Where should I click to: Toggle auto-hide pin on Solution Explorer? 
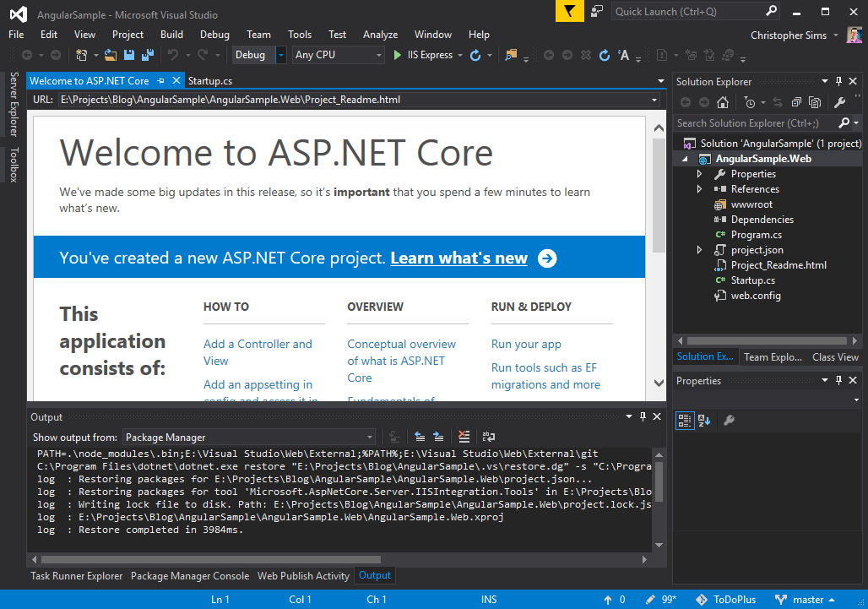pos(838,81)
